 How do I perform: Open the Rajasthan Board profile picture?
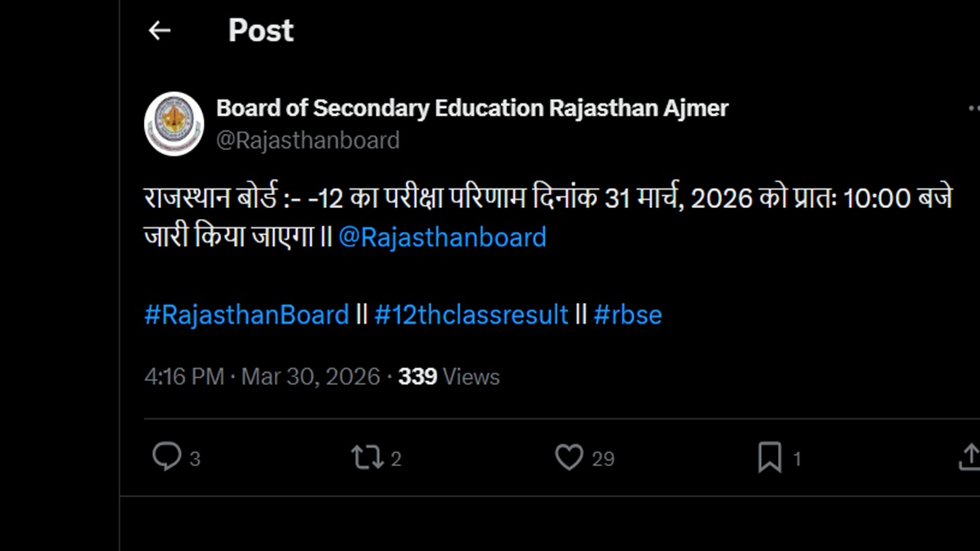pos(174,123)
